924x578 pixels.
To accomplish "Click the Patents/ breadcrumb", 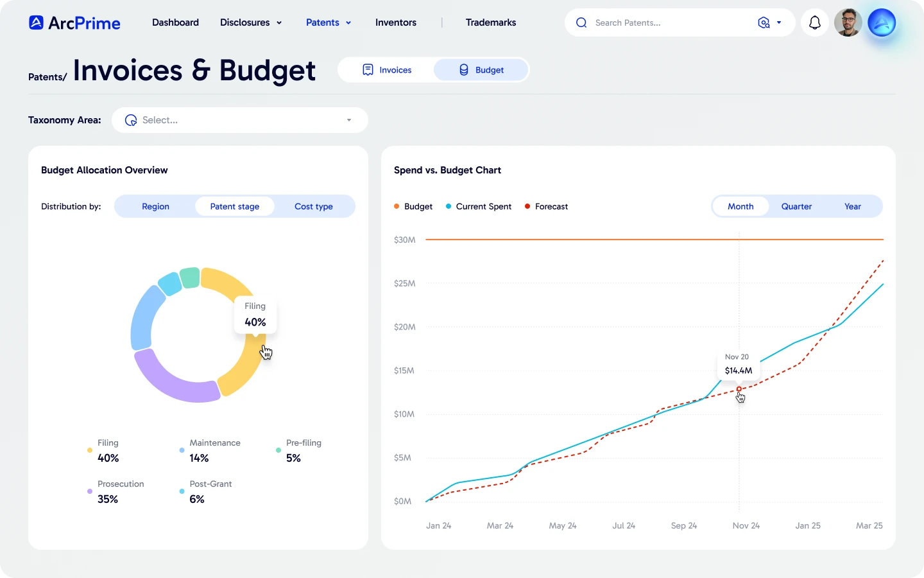I will coord(47,77).
